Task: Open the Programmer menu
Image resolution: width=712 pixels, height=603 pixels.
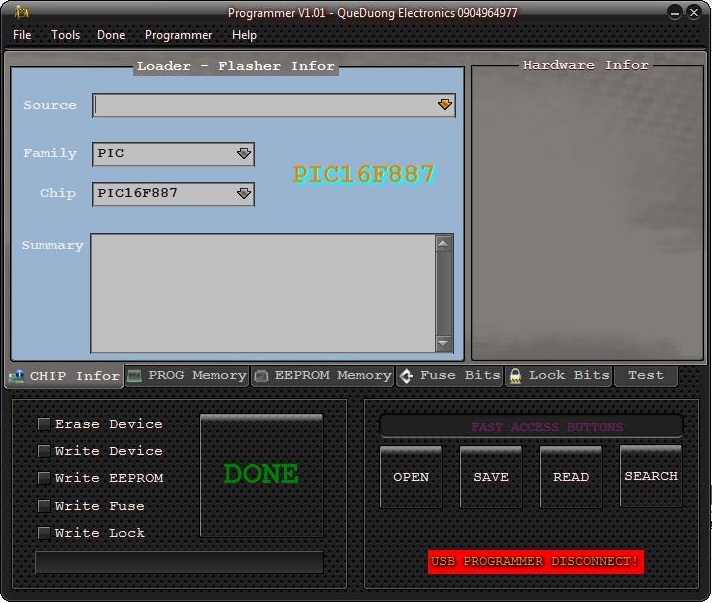Action: (178, 35)
